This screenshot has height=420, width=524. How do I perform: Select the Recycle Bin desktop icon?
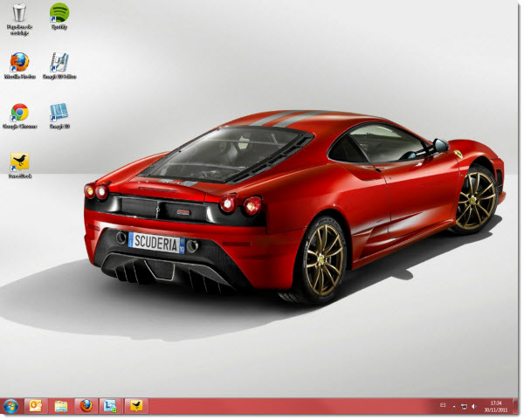(x=19, y=19)
